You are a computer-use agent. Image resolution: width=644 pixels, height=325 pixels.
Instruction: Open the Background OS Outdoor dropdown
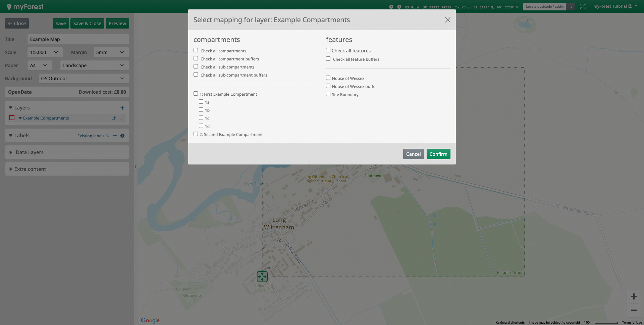[x=83, y=79]
